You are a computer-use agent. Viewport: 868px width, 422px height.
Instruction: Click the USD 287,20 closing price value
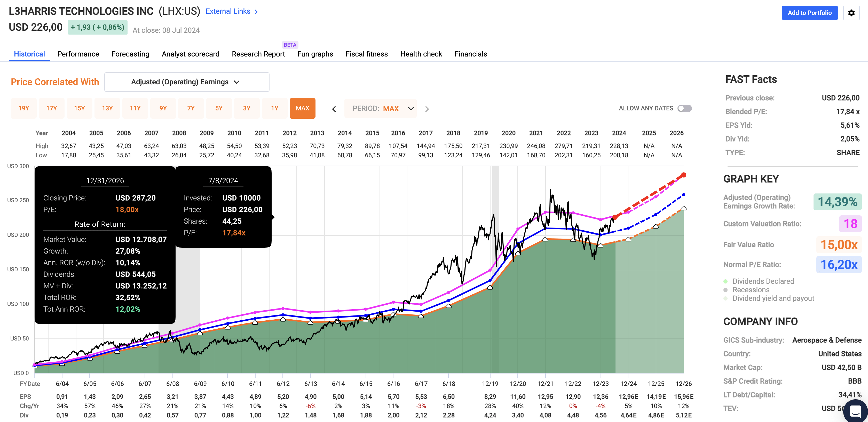coord(136,198)
